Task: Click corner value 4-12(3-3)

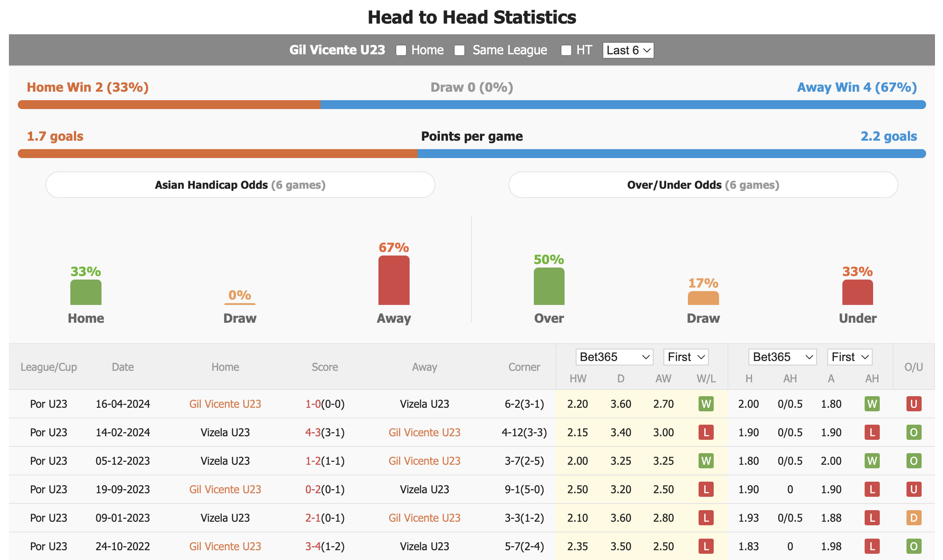Action: [524, 432]
